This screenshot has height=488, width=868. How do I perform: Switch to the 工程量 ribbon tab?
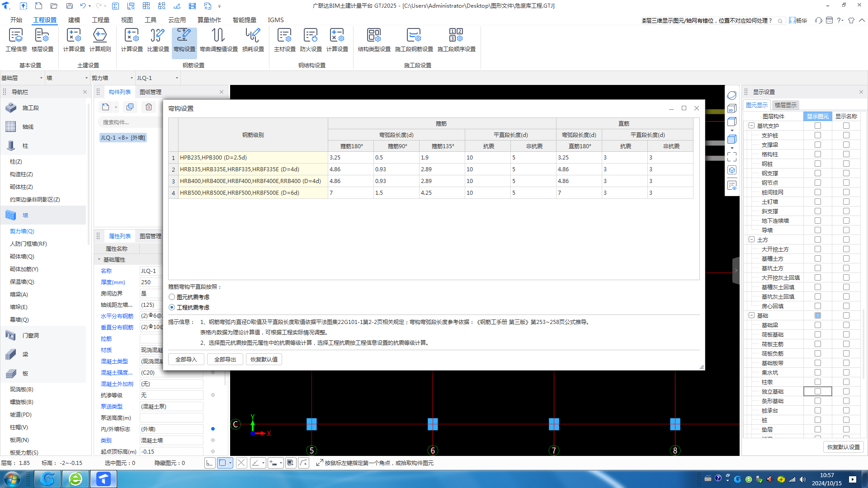[100, 20]
